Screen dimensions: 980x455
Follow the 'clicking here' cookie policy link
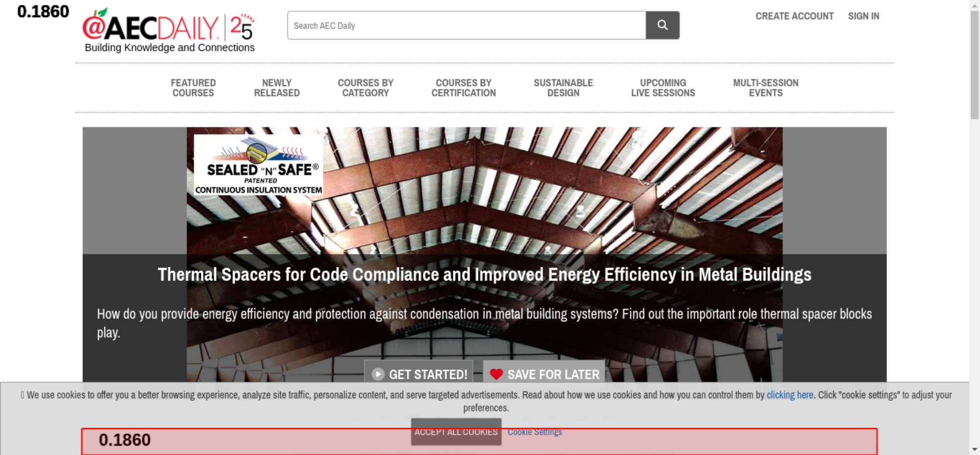click(x=789, y=395)
